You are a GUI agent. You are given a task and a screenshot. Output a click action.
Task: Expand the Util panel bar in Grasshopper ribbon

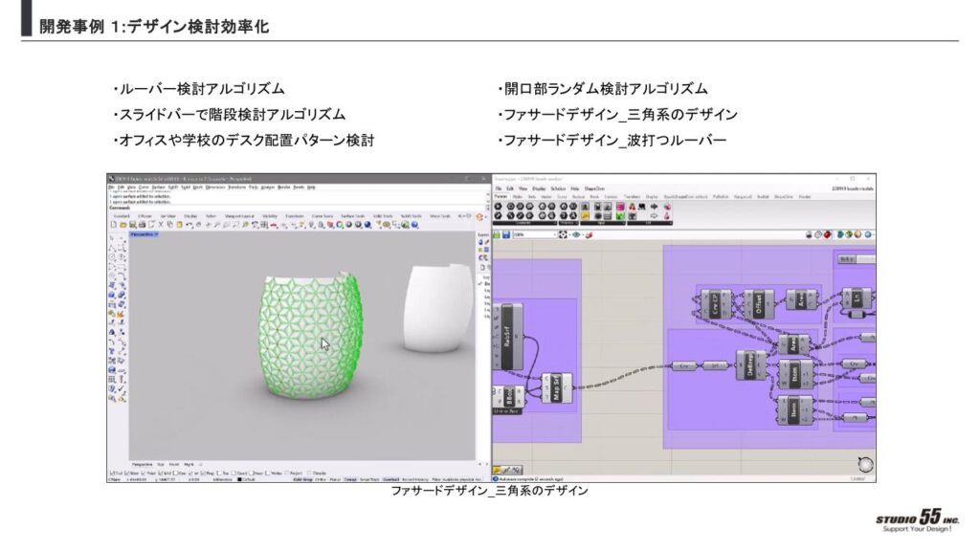(x=650, y=222)
